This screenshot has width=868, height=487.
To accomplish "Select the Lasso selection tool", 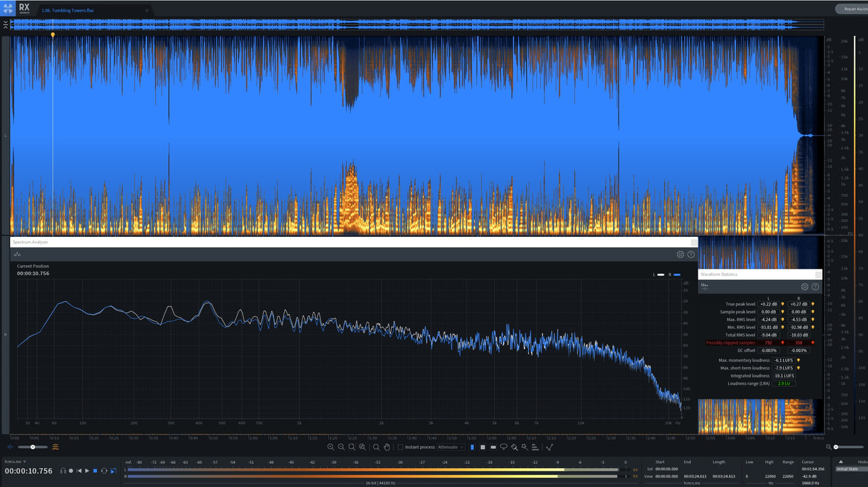I will coord(503,447).
